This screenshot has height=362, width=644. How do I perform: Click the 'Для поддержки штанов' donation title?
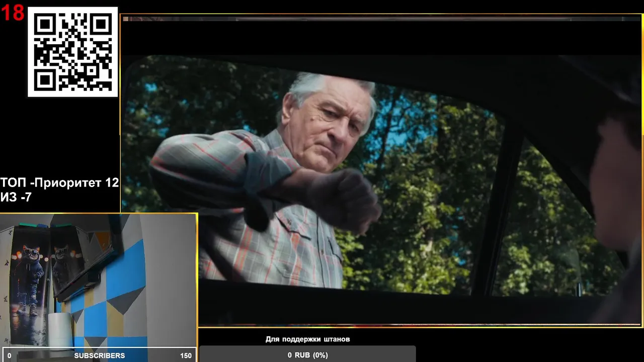[x=307, y=339]
